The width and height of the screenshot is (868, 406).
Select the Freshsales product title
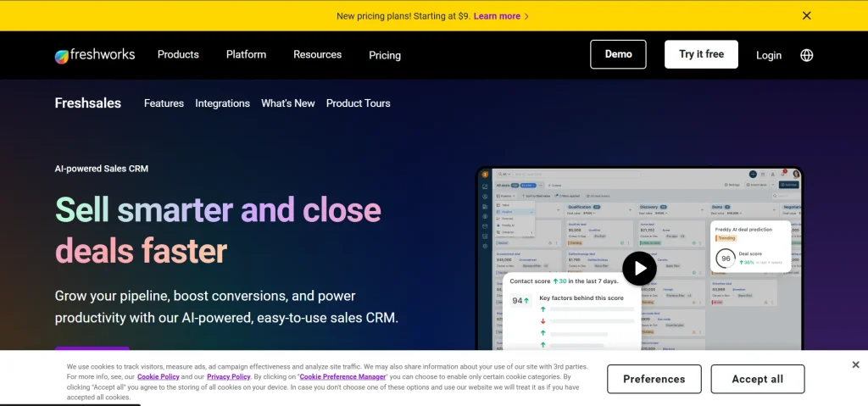[88, 103]
